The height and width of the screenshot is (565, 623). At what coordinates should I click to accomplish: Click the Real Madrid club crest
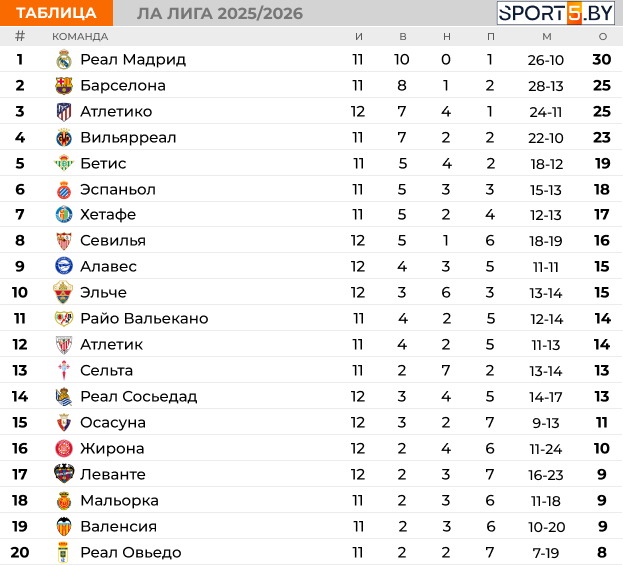click(64, 60)
